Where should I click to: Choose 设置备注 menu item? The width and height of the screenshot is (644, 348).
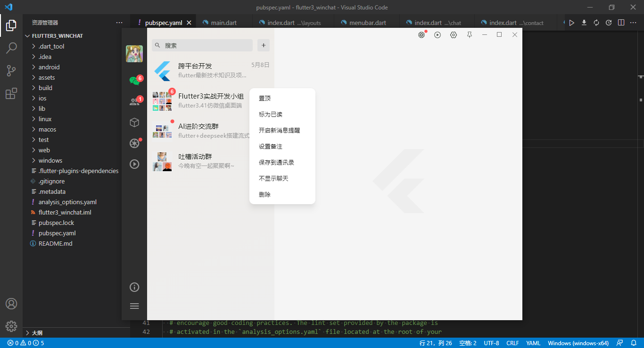tap(282, 147)
